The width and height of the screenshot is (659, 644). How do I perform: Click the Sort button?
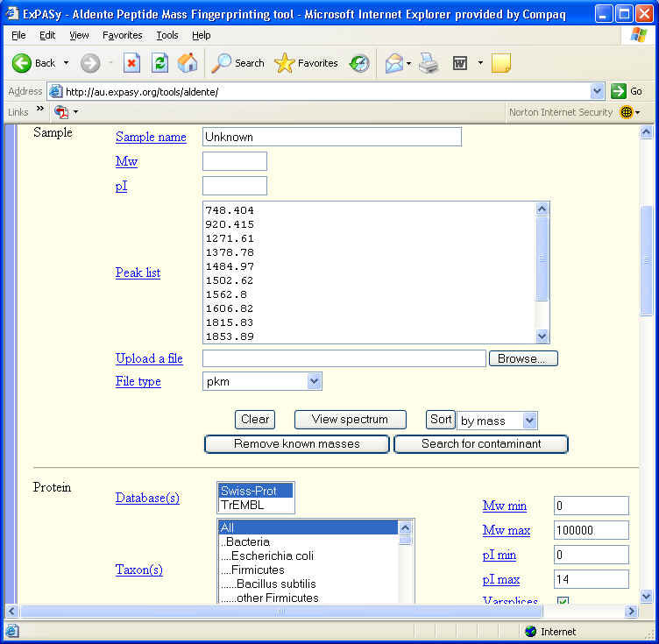[x=441, y=420]
